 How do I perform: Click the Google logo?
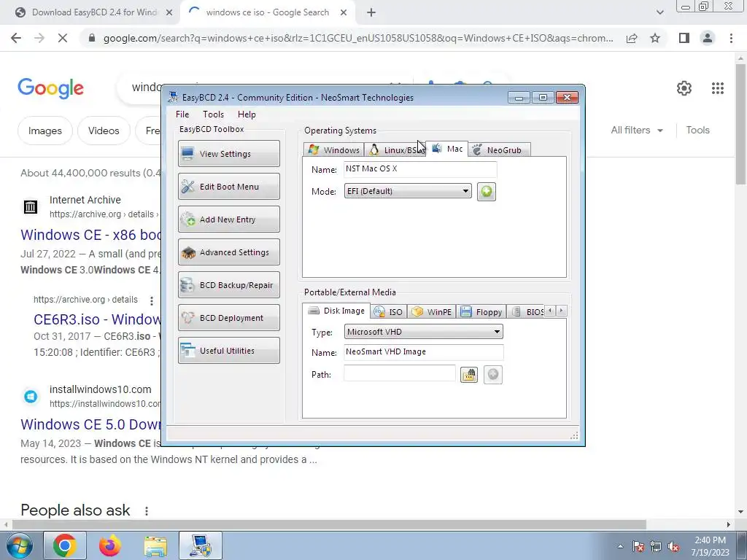(50, 88)
